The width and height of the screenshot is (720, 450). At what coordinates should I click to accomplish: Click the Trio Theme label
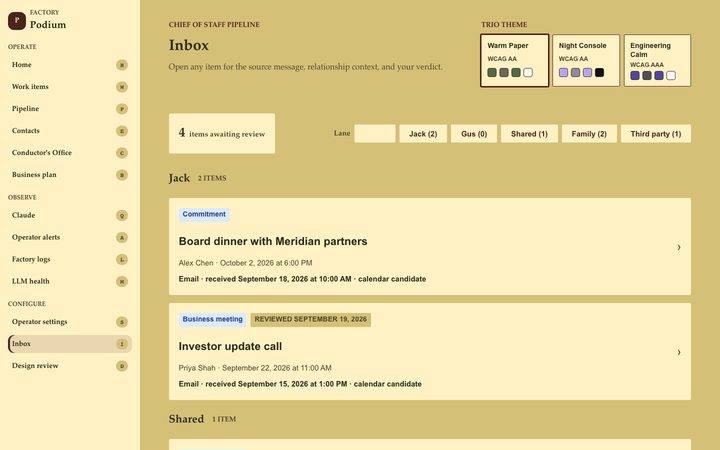[504, 24]
